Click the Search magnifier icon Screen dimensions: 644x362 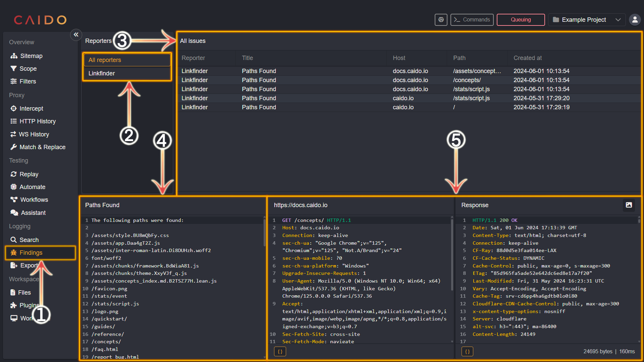point(13,240)
